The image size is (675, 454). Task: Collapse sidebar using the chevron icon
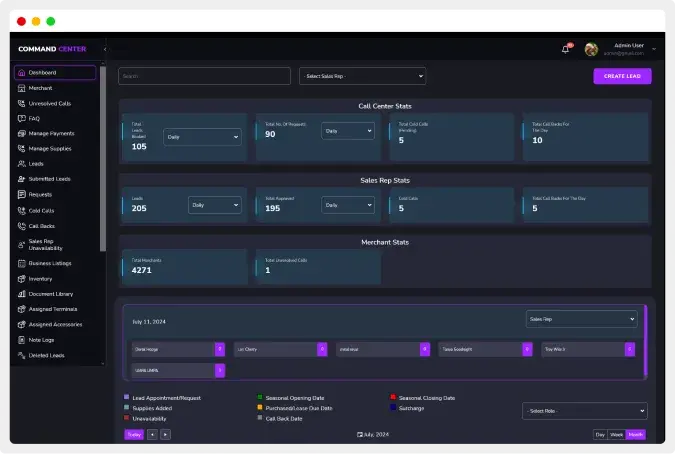(x=104, y=48)
